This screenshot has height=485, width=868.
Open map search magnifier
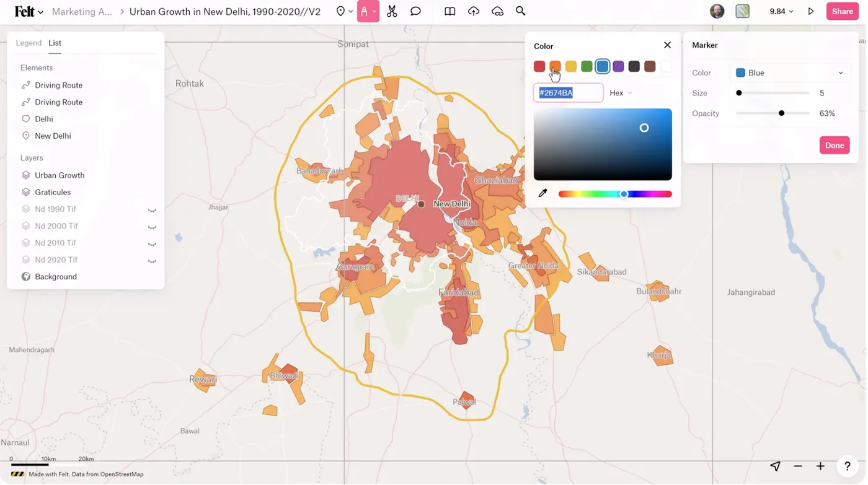pos(521,11)
